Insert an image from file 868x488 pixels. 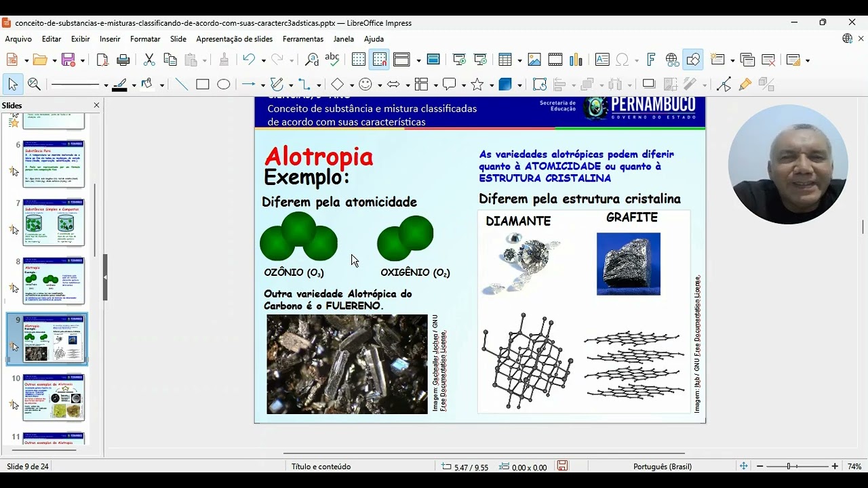click(534, 60)
